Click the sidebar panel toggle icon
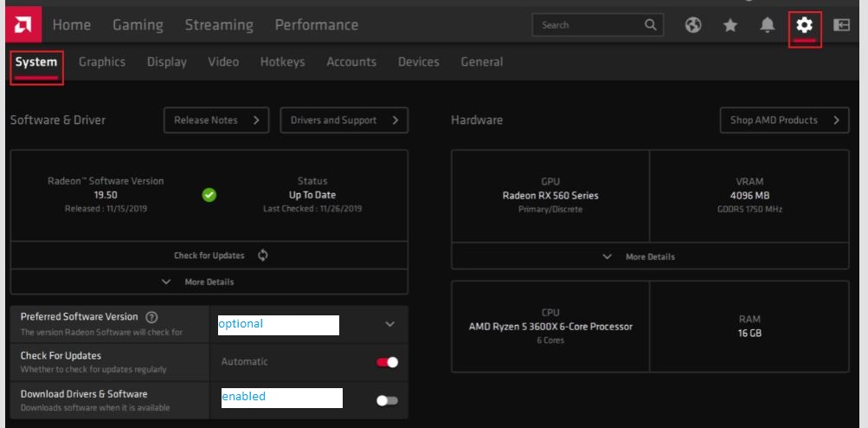The height and width of the screenshot is (428, 868). click(841, 25)
